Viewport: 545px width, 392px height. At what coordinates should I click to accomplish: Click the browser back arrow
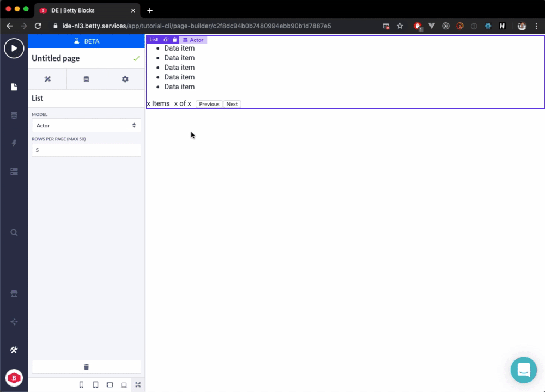10,26
